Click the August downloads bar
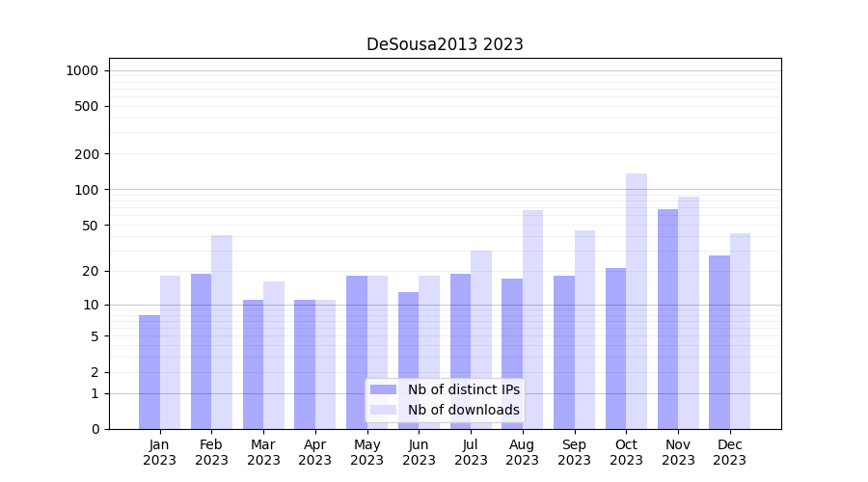The height and width of the screenshot is (482, 868). point(532,318)
